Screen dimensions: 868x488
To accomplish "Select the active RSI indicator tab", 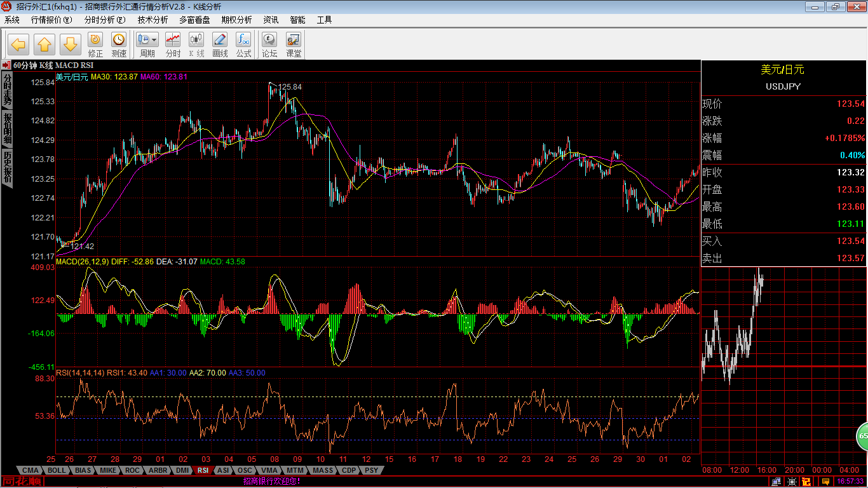I will [203, 470].
